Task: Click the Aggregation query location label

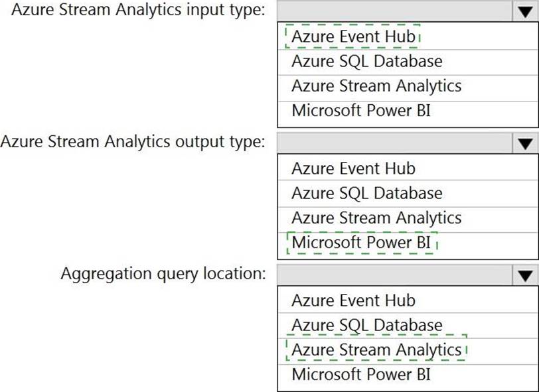Action: coord(163,274)
